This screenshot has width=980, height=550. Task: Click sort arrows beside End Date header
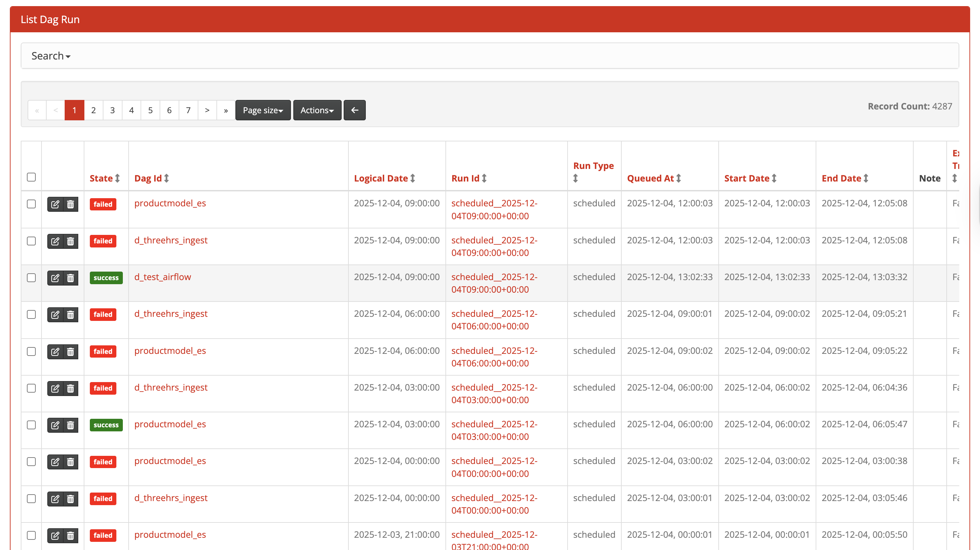coord(866,178)
